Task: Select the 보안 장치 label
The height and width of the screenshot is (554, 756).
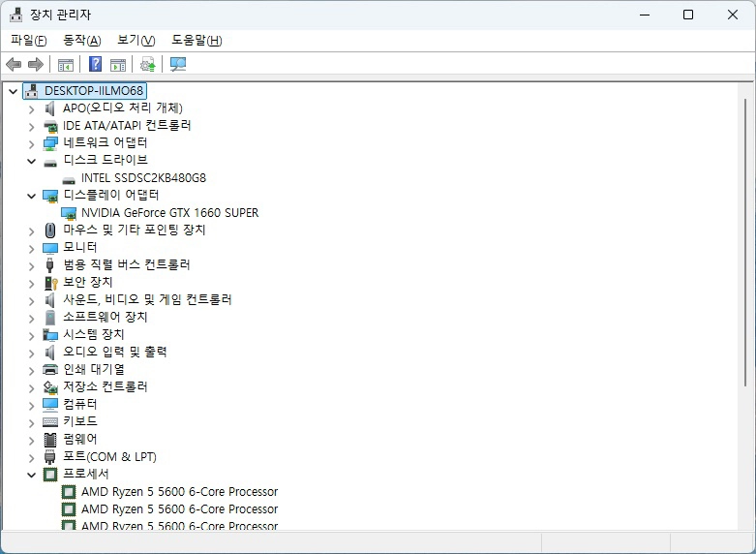Action: (88, 282)
